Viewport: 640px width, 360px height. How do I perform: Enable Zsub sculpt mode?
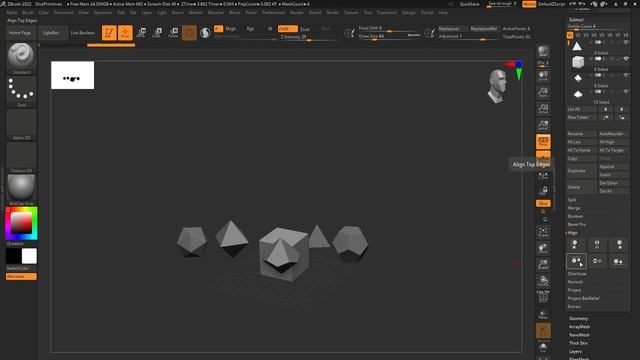click(305, 29)
